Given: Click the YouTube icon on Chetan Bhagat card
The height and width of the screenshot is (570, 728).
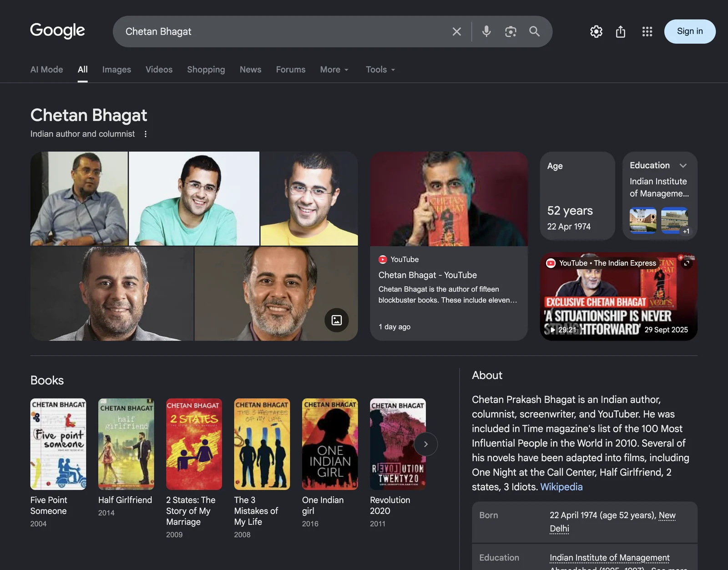Looking at the screenshot, I should pos(383,259).
